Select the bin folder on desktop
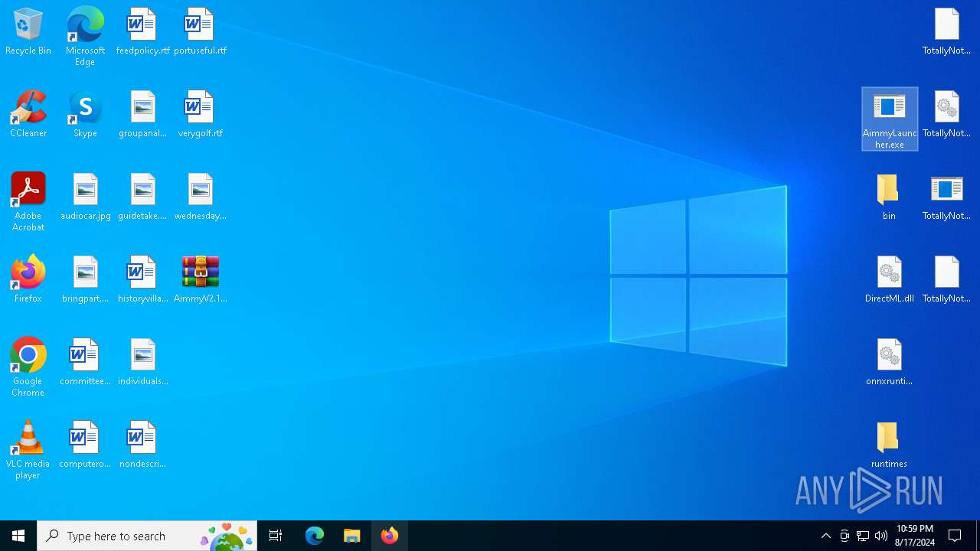Image resolution: width=980 pixels, height=551 pixels. click(889, 197)
